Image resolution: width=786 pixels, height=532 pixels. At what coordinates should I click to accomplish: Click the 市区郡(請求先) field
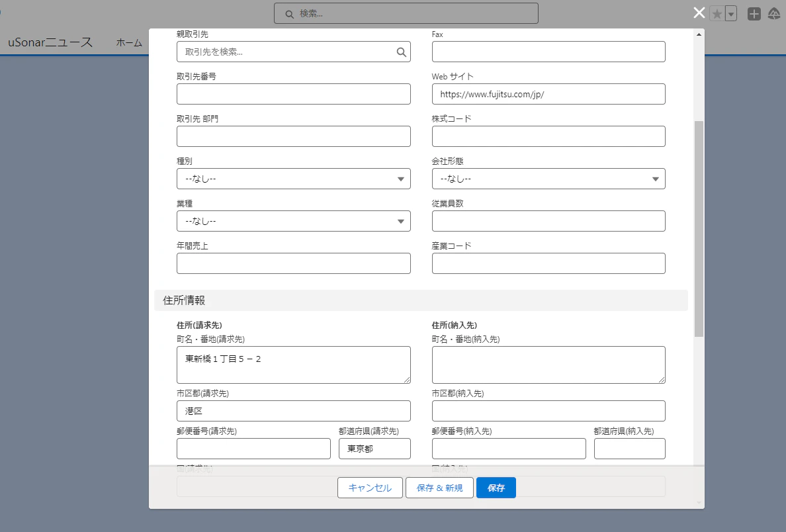point(294,411)
